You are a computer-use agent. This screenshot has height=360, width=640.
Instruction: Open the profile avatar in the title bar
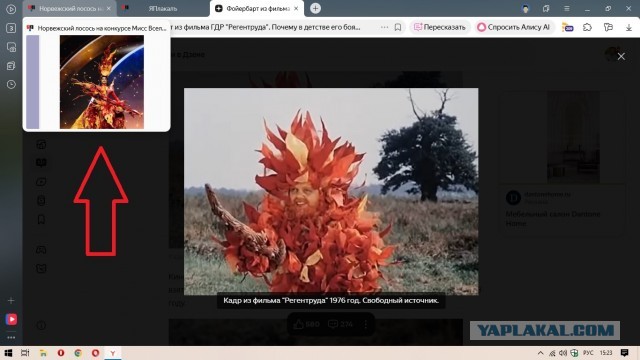click(x=526, y=9)
